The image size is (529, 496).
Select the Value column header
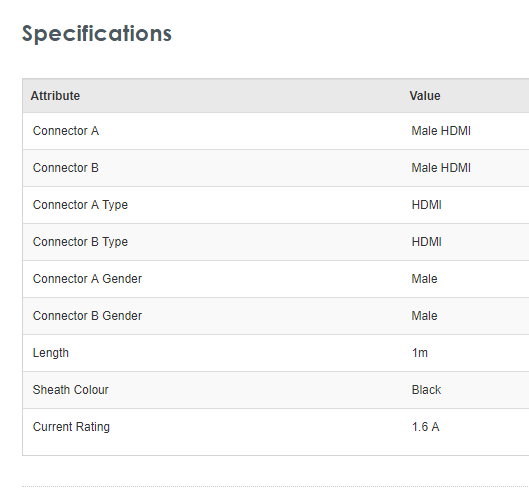[425, 96]
